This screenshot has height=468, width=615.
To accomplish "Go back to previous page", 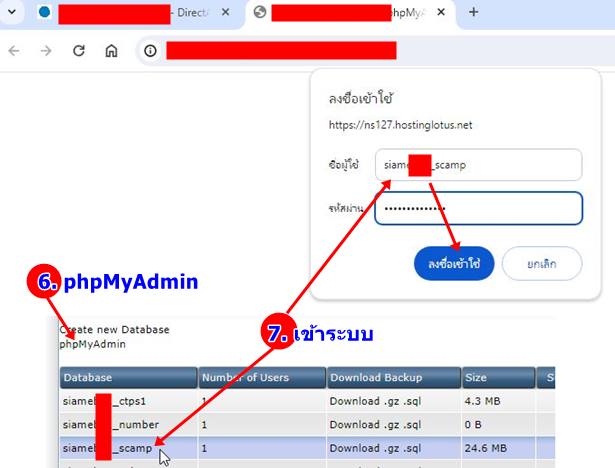I will point(14,51).
